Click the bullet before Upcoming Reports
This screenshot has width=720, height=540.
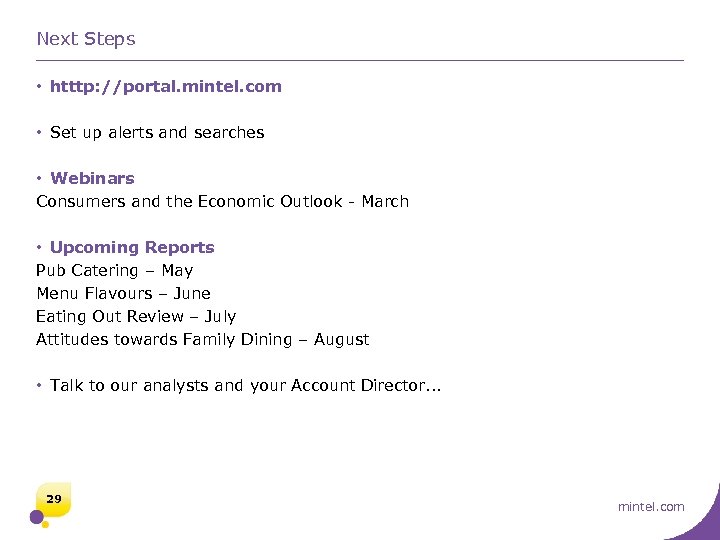tap(39, 248)
